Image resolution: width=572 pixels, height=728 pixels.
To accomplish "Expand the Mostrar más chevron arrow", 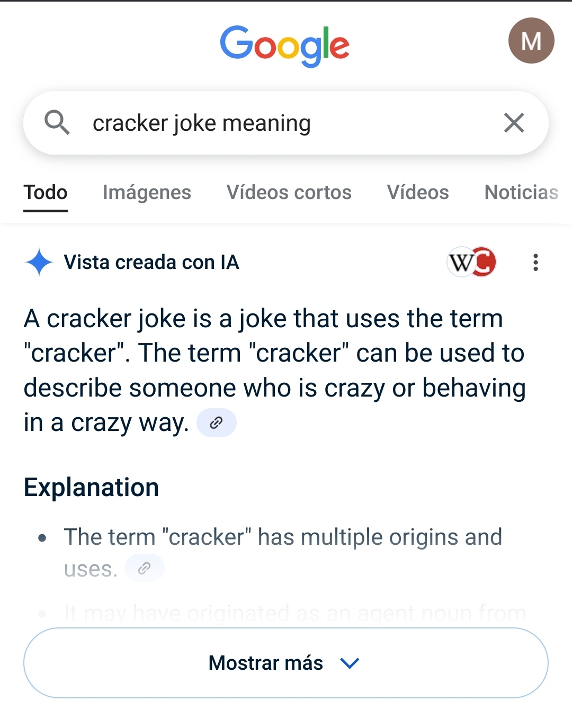I will [350, 663].
